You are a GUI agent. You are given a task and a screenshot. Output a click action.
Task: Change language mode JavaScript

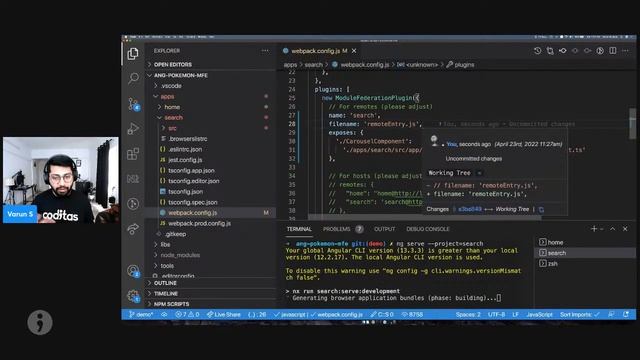(539, 314)
